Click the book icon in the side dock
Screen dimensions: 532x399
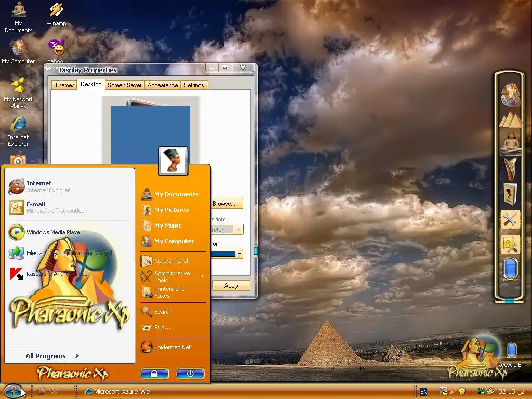click(x=510, y=194)
